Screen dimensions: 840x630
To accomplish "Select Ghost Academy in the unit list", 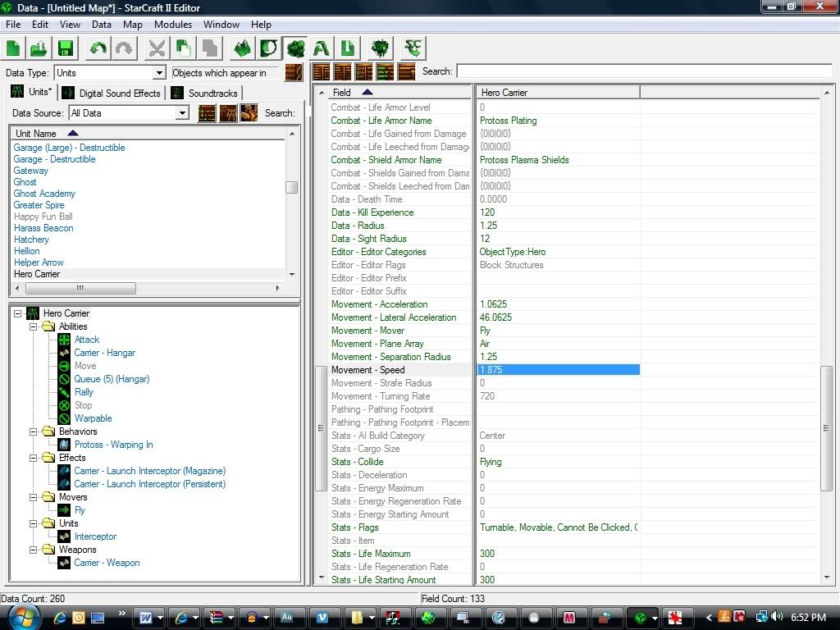I will (x=44, y=194).
